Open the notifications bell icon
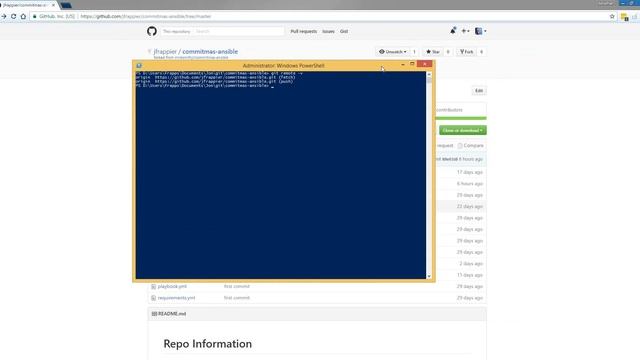The image size is (640, 360). pos(453,31)
